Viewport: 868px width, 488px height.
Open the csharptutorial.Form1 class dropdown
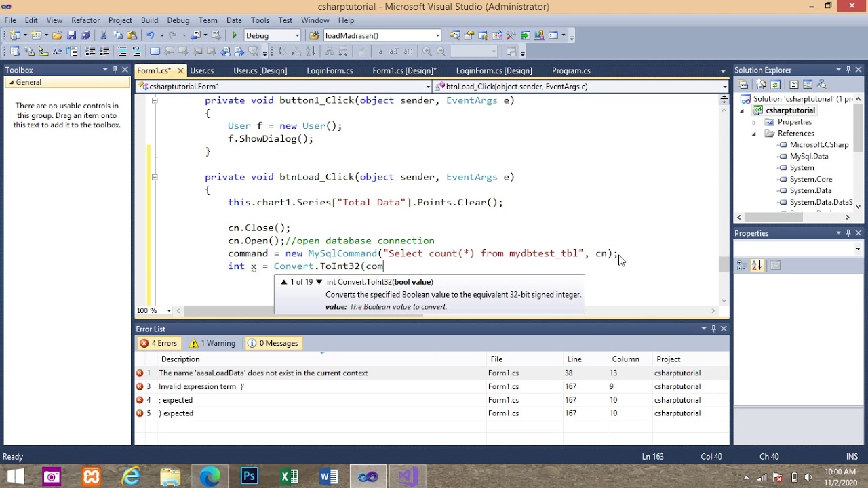coord(428,87)
